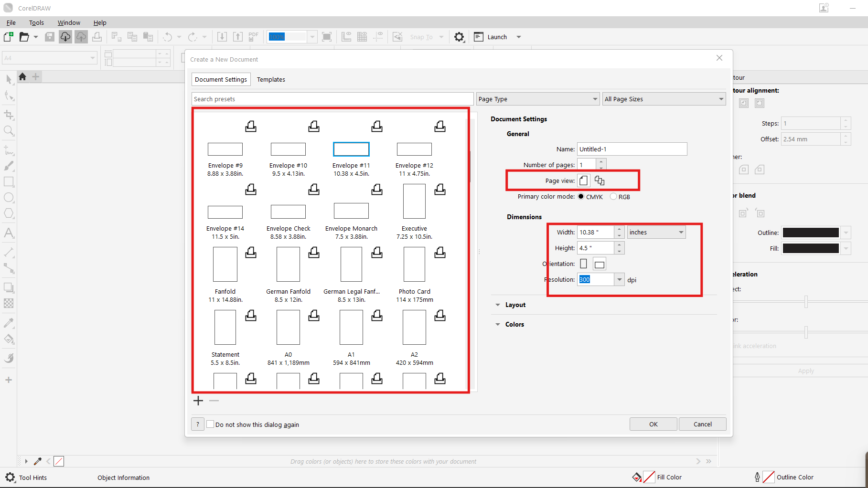Select the Envelope #12 preset thumbnail
868x488 pixels.
pyautogui.click(x=414, y=149)
